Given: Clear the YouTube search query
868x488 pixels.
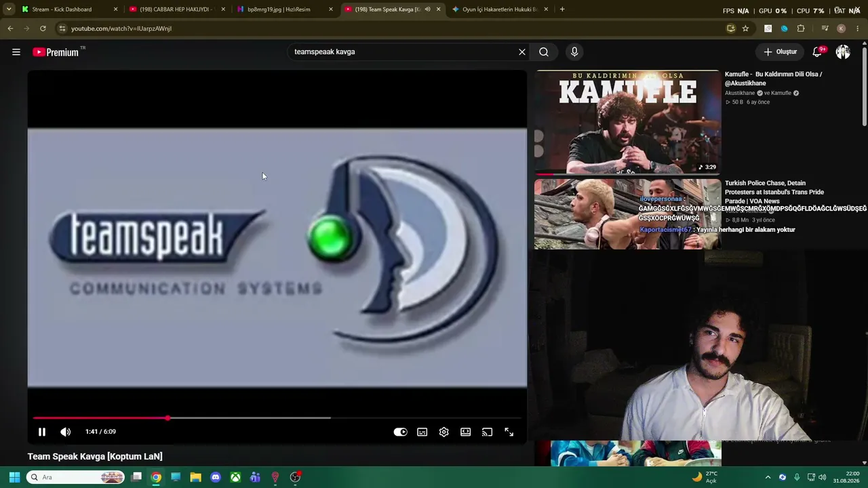Looking at the screenshot, I should tap(522, 52).
